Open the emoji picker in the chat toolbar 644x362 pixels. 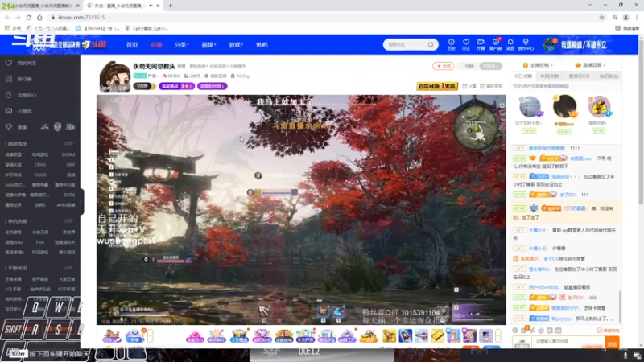click(x=515, y=331)
